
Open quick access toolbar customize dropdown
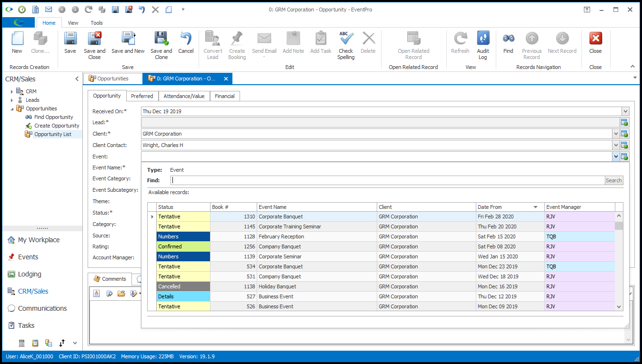tap(183, 10)
